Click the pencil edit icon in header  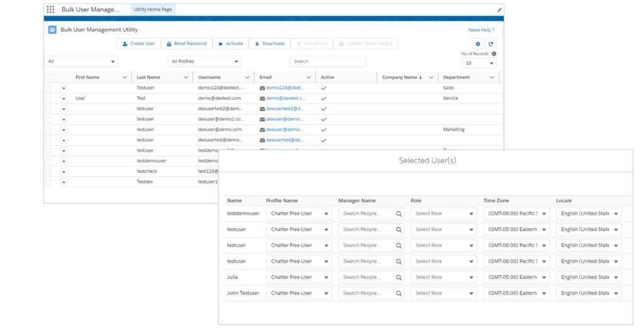click(x=499, y=10)
